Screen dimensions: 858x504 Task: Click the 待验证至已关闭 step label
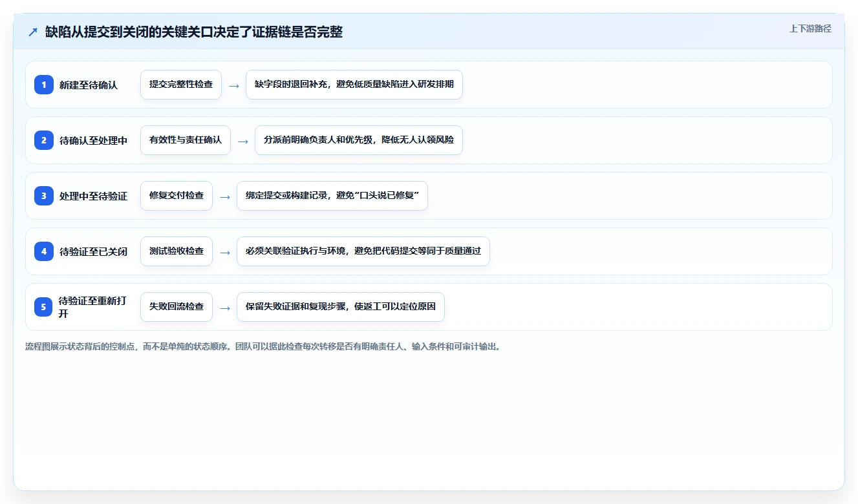[93, 251]
